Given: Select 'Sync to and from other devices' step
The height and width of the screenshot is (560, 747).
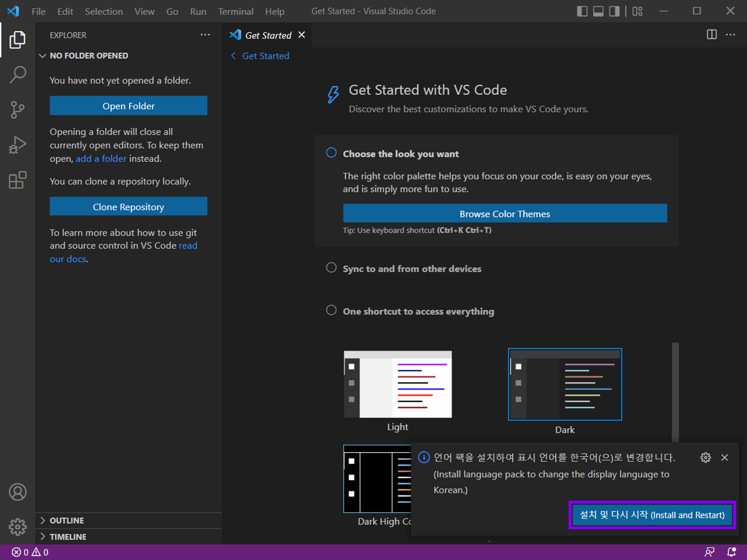Looking at the screenshot, I should (x=412, y=269).
